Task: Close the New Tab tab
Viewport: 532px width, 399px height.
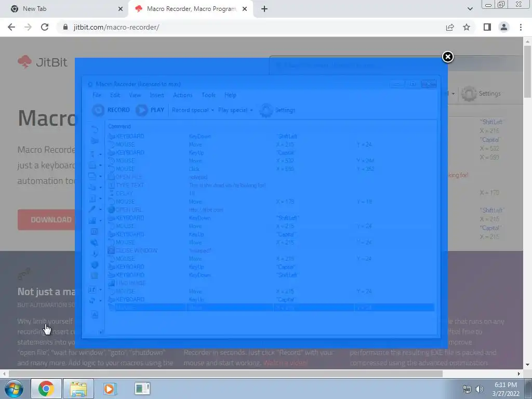Action: point(120,9)
